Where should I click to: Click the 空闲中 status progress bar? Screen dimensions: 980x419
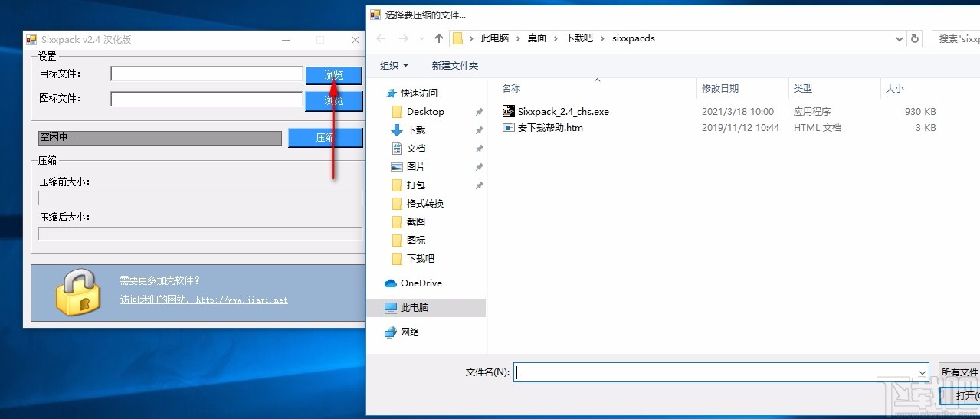160,138
